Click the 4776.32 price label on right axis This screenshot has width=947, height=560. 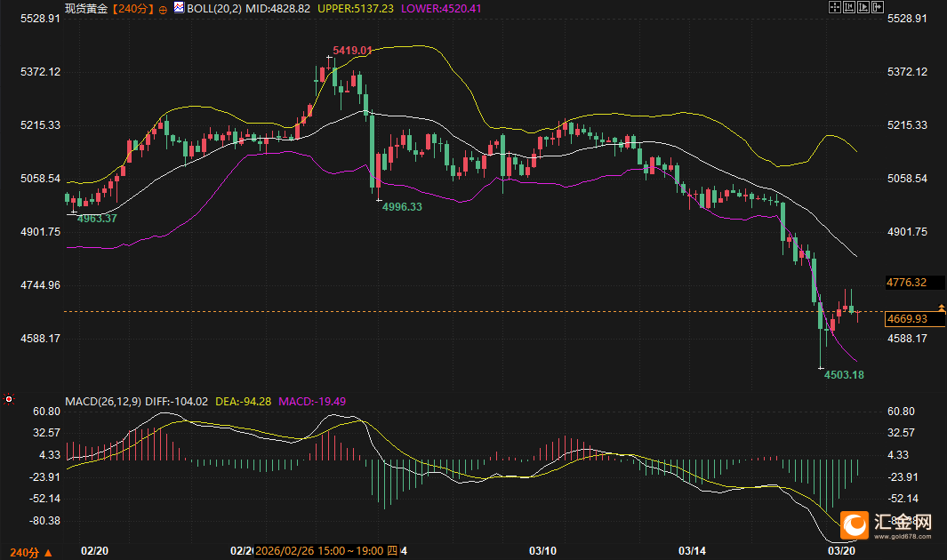click(907, 283)
